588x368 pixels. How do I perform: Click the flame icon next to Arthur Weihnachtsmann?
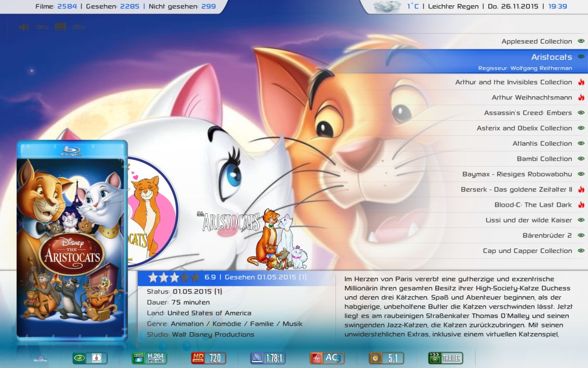click(x=581, y=97)
